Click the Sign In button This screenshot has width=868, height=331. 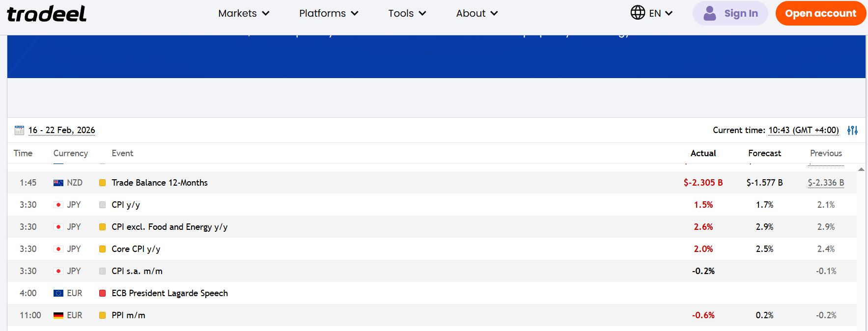(x=730, y=13)
